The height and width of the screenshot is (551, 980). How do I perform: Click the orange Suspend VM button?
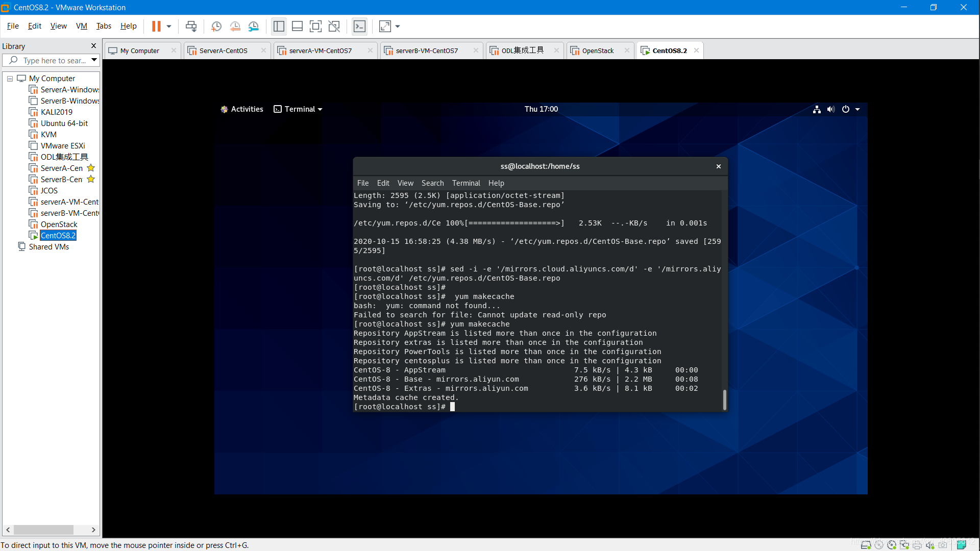coord(156,27)
